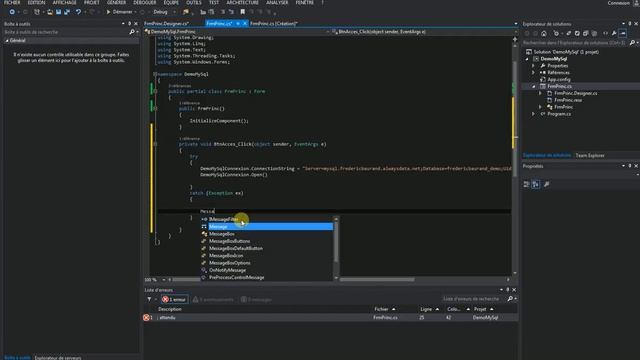640x360 pixels.
Task: Click the Alphabetical sort icon in Properties panel
Action: click(536, 184)
